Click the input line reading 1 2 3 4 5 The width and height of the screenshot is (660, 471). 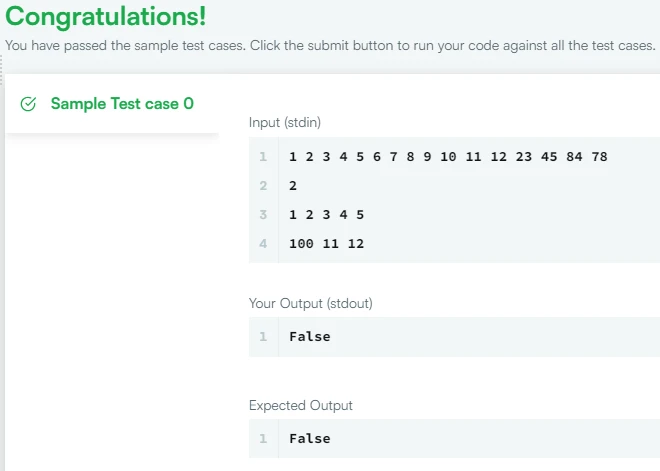[326, 215]
